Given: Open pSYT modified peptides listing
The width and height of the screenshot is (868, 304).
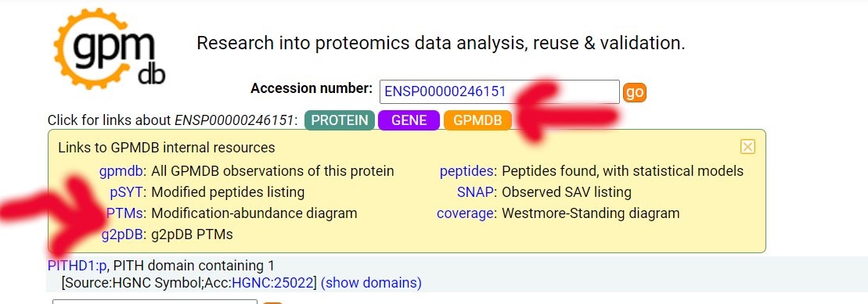Looking at the screenshot, I should 128,192.
